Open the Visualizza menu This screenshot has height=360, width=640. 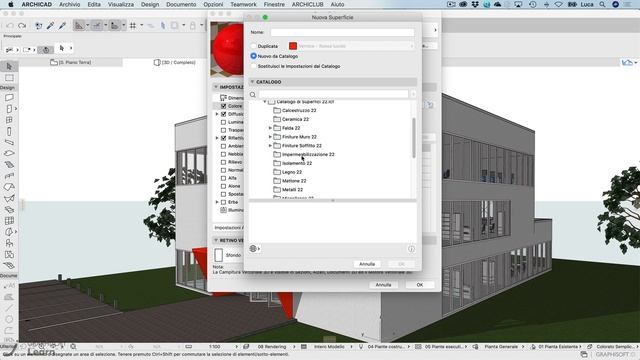(121, 4)
